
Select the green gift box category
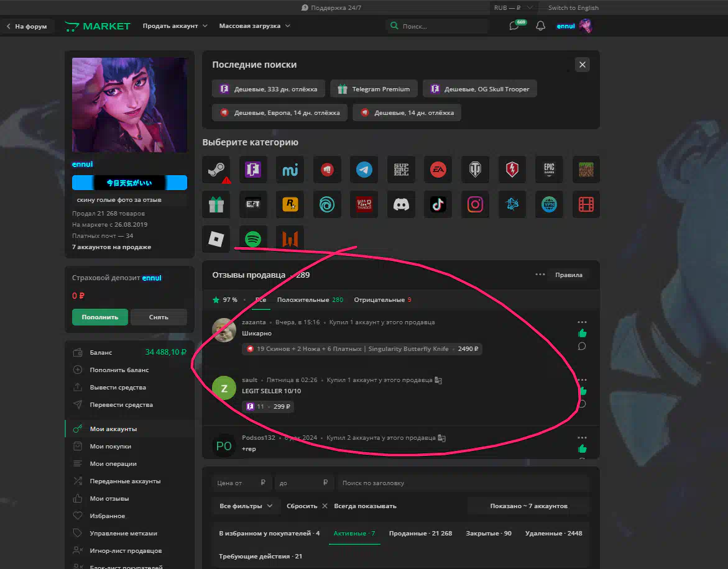[216, 204]
